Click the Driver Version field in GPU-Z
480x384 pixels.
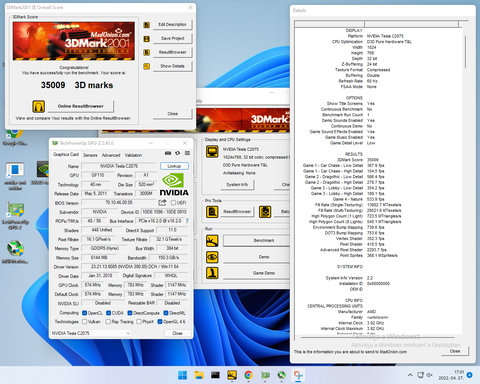tap(135, 267)
